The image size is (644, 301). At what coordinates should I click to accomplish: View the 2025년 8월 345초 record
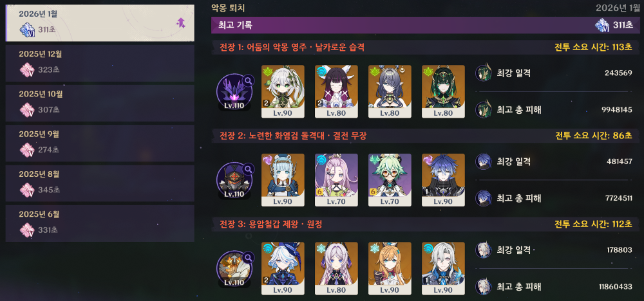pyautogui.click(x=100, y=183)
